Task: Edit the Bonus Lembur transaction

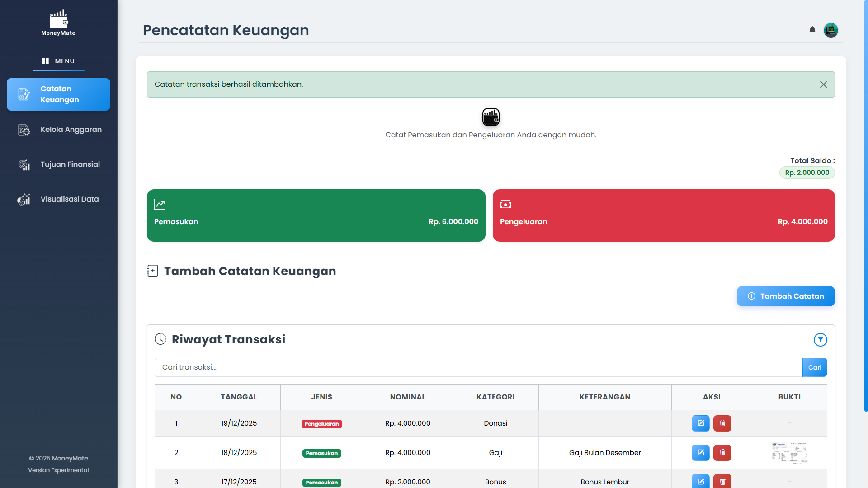Action: pos(700,481)
